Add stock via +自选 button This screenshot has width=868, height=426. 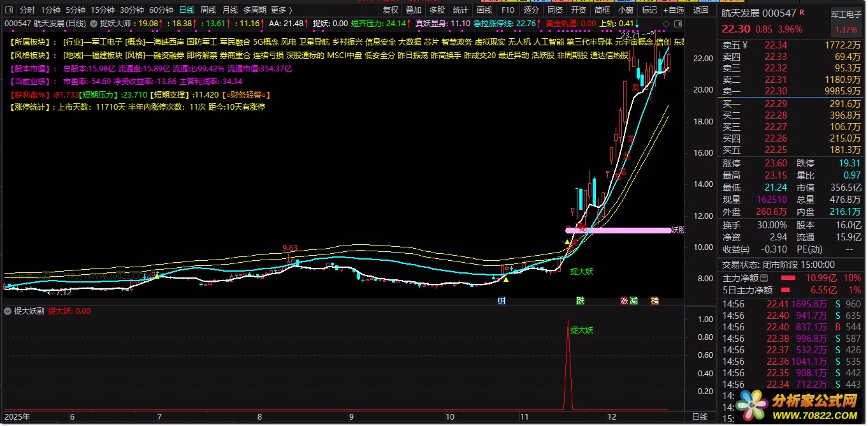pyautogui.click(x=673, y=10)
